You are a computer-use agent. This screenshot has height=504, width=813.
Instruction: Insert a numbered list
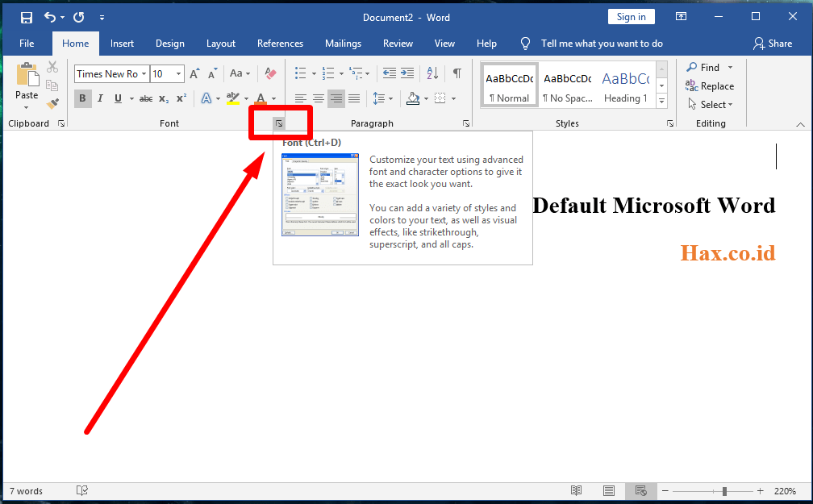coord(328,73)
